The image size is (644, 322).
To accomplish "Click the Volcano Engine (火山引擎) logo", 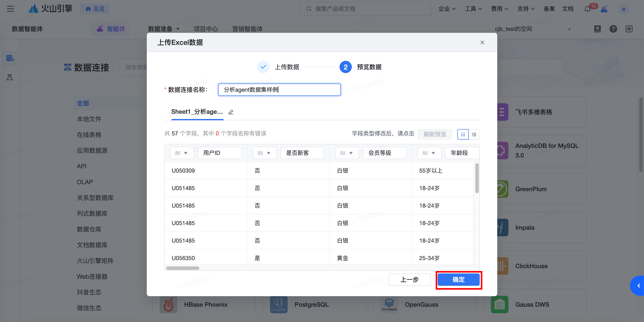I will click(50, 9).
